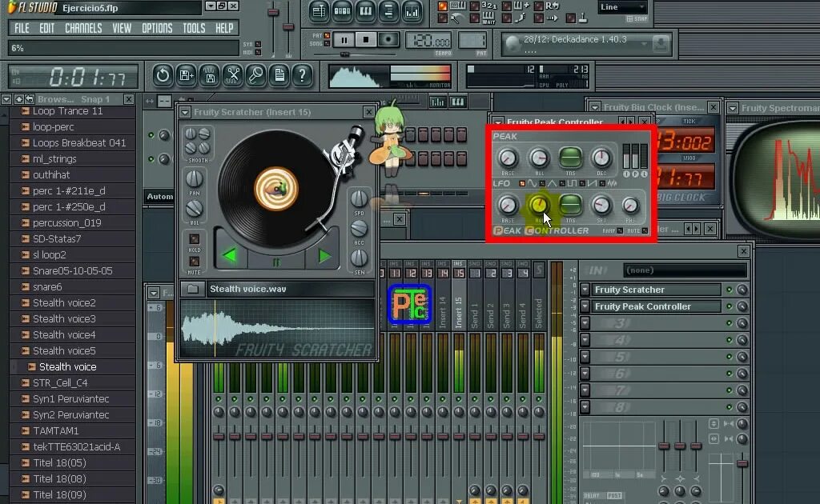Open the HELP menu
The width and height of the screenshot is (820, 504).
coord(224,28)
